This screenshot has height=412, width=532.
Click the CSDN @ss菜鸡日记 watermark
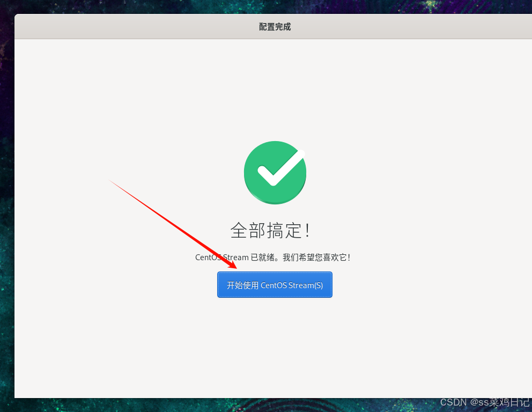485,402
